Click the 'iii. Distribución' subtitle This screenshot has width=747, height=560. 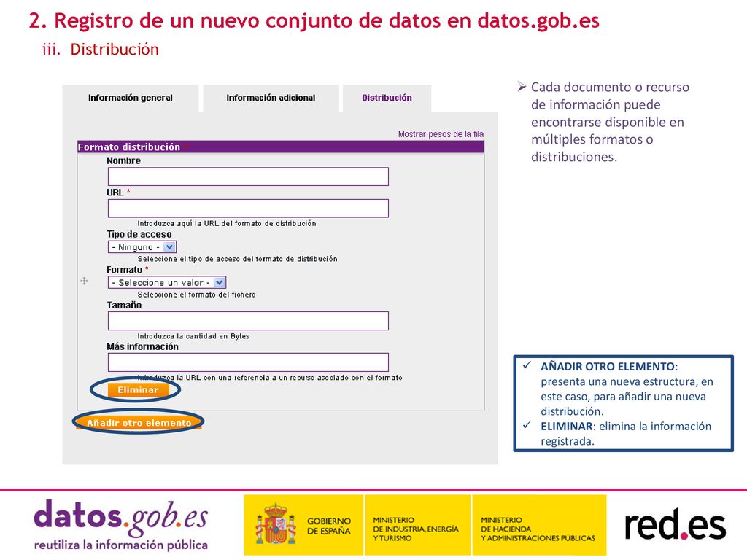pyautogui.click(x=101, y=50)
